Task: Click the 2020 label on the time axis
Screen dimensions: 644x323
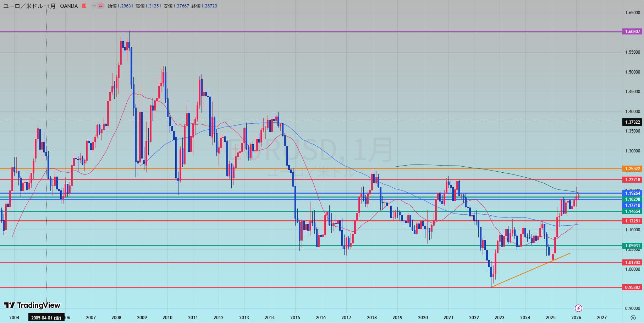Action: [x=423, y=318]
